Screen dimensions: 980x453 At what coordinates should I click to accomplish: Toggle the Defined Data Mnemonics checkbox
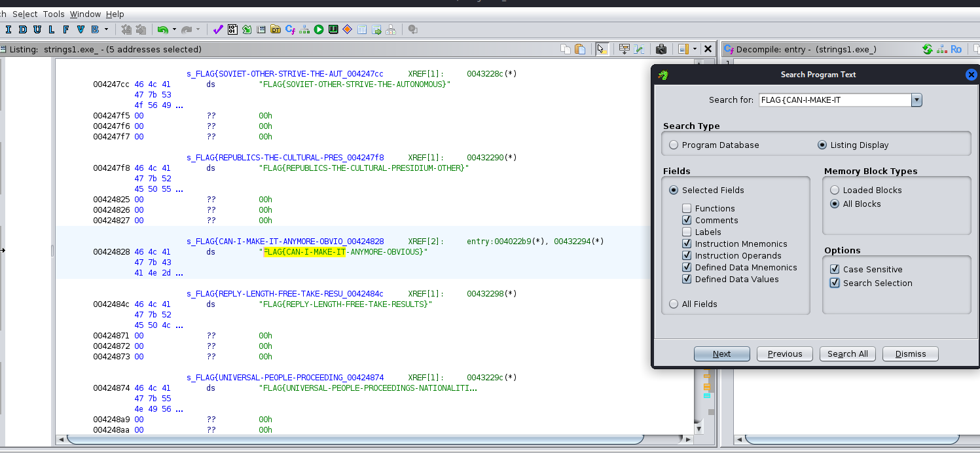point(687,267)
